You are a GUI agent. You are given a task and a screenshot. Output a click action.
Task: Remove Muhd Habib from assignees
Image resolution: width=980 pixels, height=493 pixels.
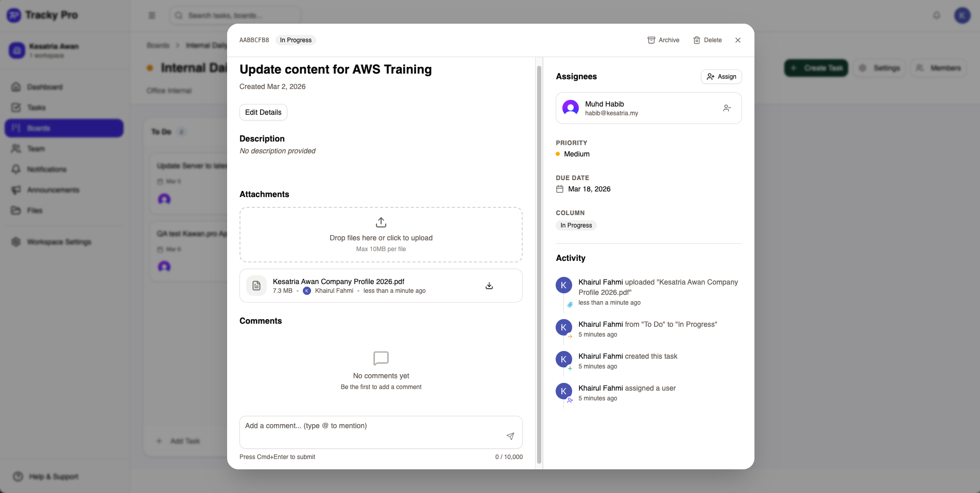click(x=727, y=108)
